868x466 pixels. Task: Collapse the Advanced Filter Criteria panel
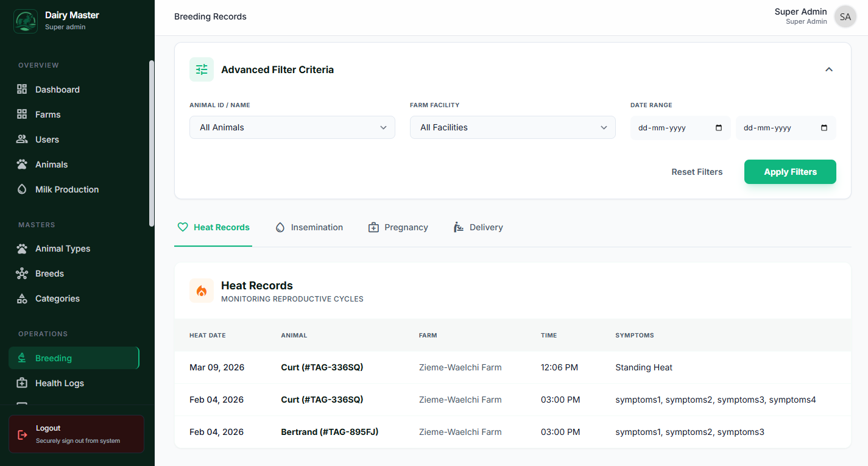[828, 69]
